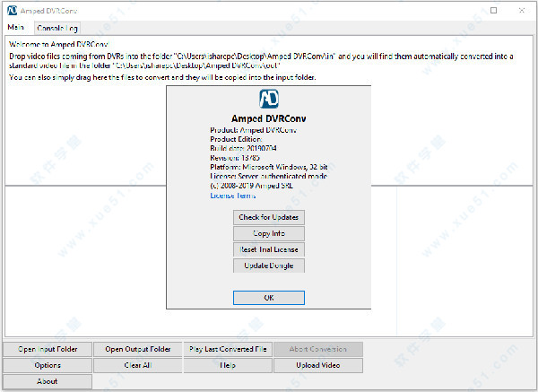Confirm the dialog with OK
This screenshot has height=392, width=538.
coord(268,298)
